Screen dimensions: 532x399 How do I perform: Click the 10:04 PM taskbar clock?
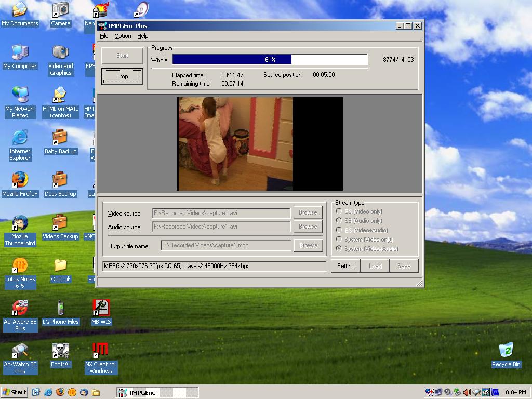pyautogui.click(x=514, y=393)
